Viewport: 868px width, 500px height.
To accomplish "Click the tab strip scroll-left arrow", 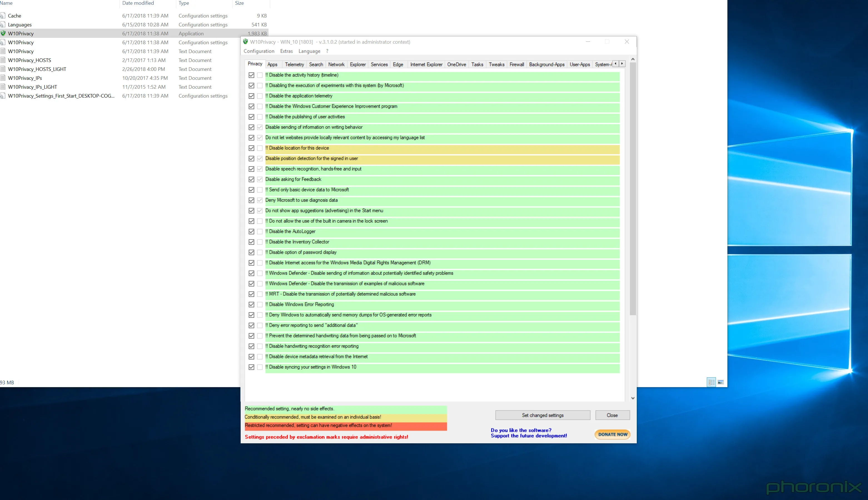I will 615,63.
